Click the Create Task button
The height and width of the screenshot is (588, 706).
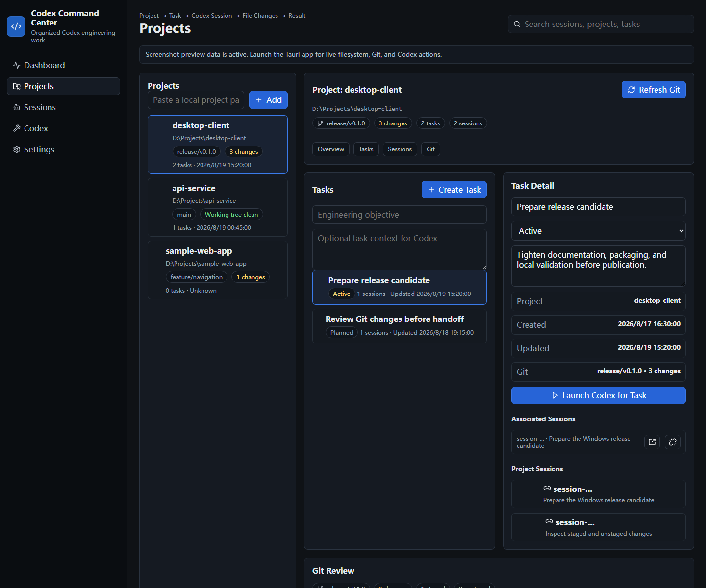point(454,190)
